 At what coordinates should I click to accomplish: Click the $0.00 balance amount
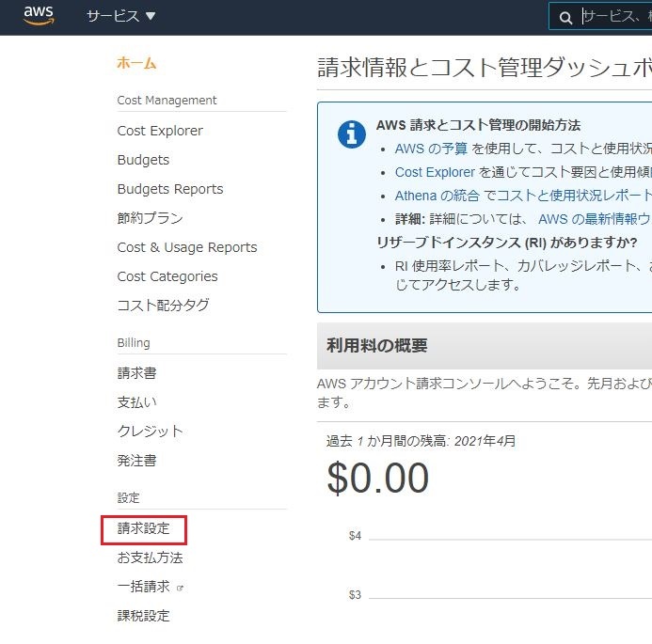click(x=377, y=479)
